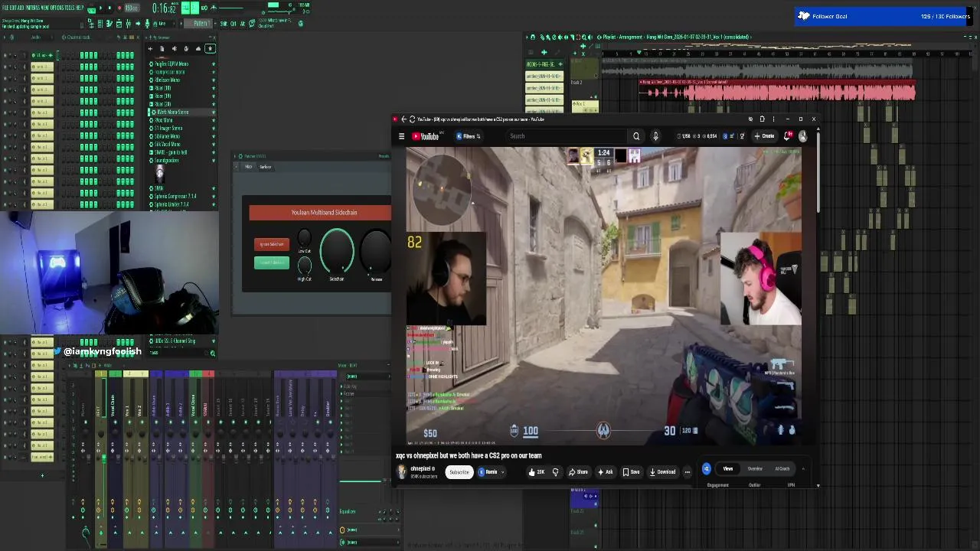Click the Save button under the video
Viewport: 980px width, 551px height.
(x=631, y=471)
